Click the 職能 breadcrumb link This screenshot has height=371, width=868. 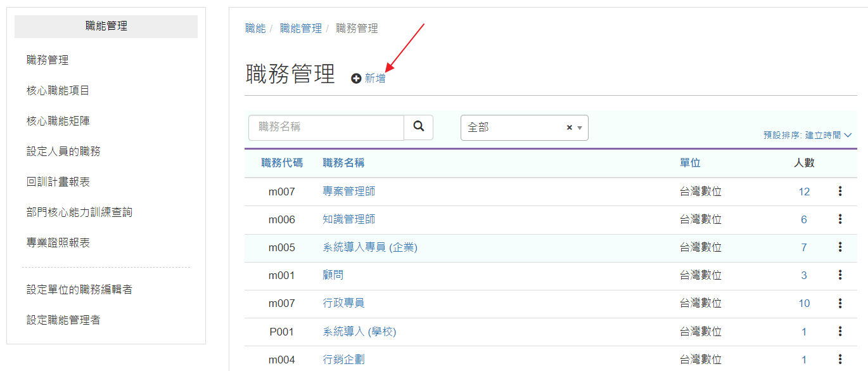255,29
